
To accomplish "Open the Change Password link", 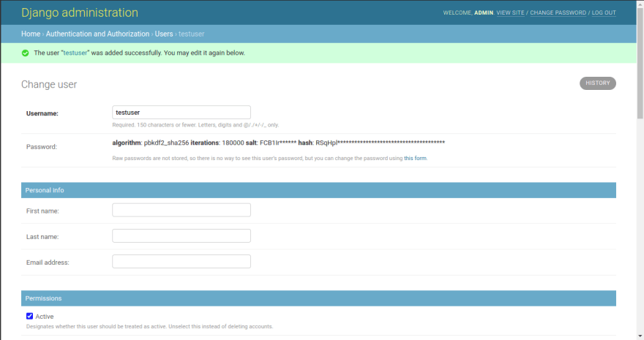I will (558, 12).
